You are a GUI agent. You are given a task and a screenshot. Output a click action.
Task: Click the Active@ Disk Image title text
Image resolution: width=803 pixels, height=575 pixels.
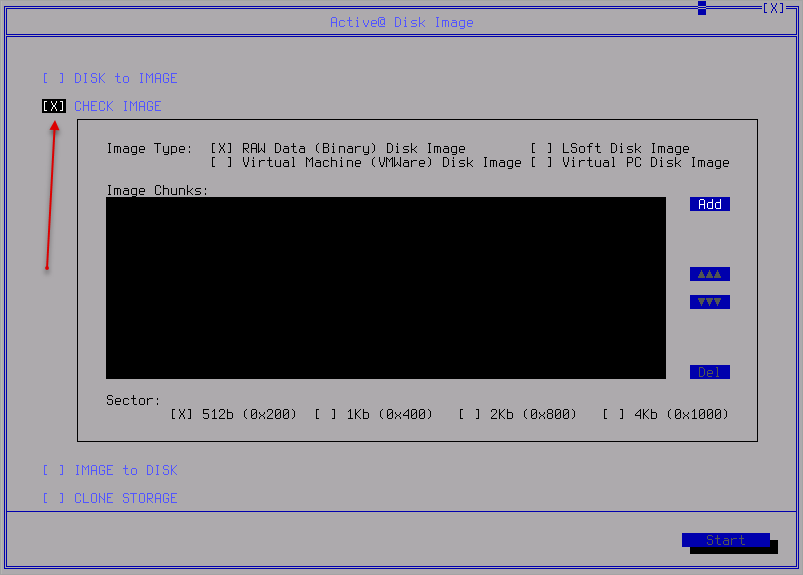(x=402, y=23)
